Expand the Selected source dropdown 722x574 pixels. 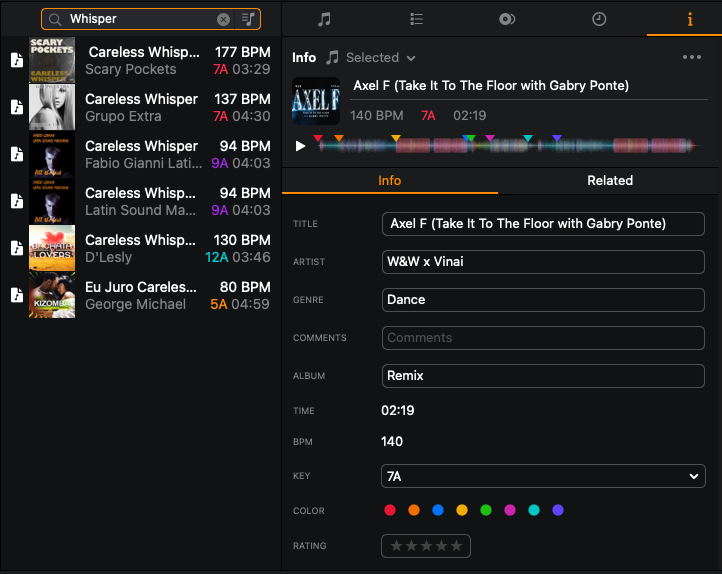click(x=380, y=58)
